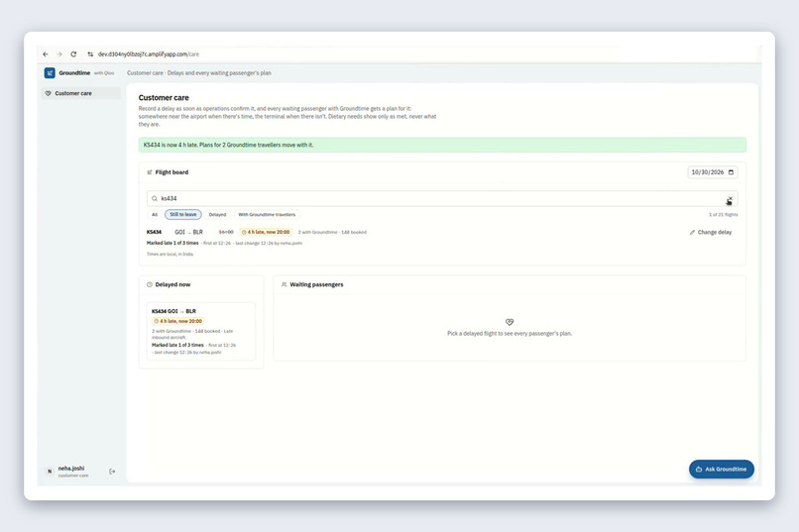Click the 4 h late badge in delayed card
799x532 pixels.
(x=177, y=321)
